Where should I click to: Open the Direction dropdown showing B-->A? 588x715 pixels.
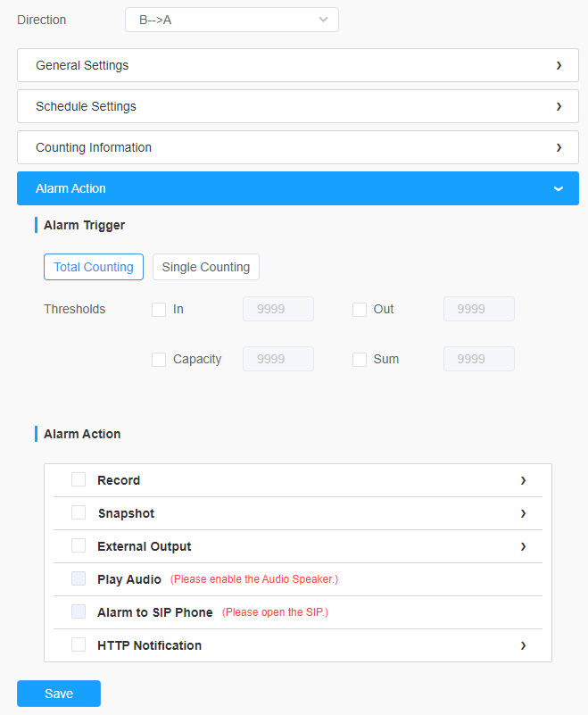pos(232,20)
